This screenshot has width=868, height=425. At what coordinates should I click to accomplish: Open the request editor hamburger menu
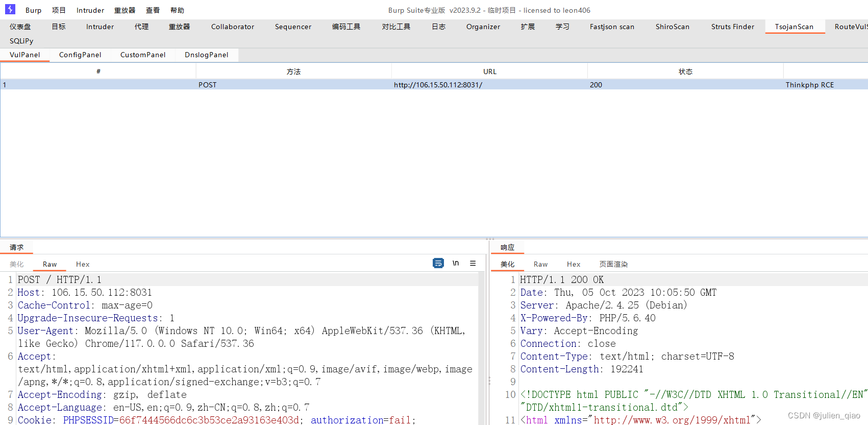tap(473, 263)
